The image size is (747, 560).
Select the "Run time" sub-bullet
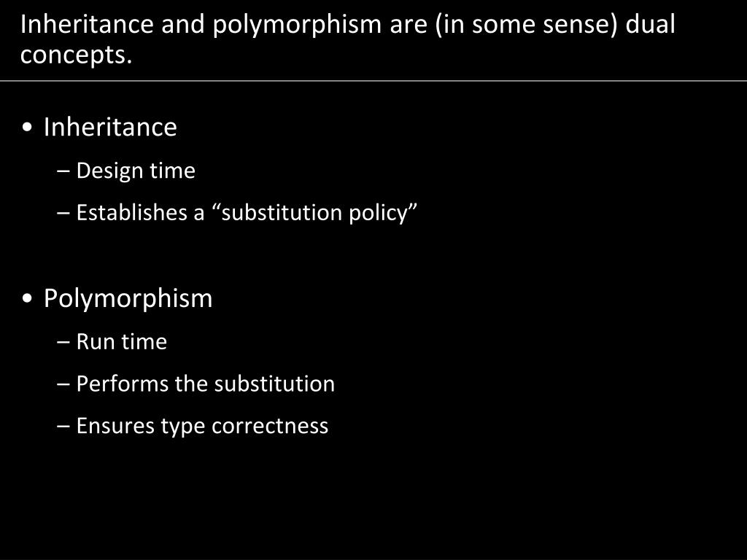pyautogui.click(x=122, y=342)
